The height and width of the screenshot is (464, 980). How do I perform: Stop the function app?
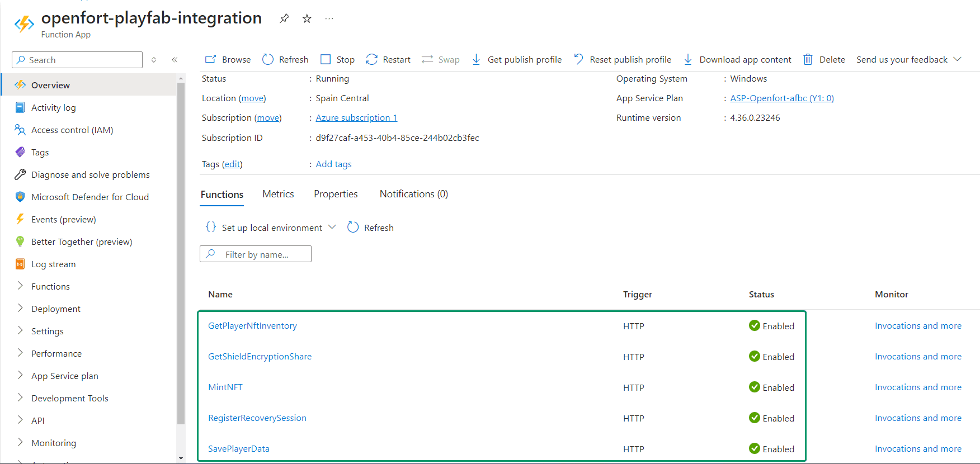point(337,59)
